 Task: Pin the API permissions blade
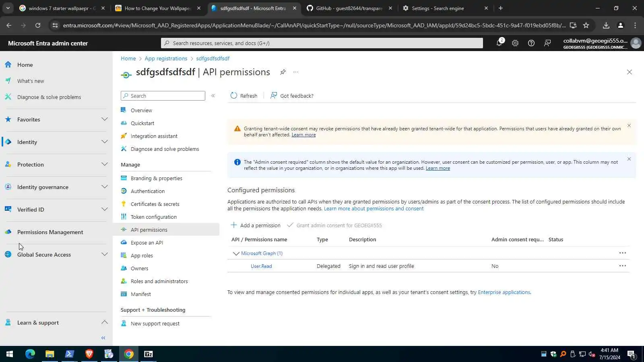[x=283, y=72]
